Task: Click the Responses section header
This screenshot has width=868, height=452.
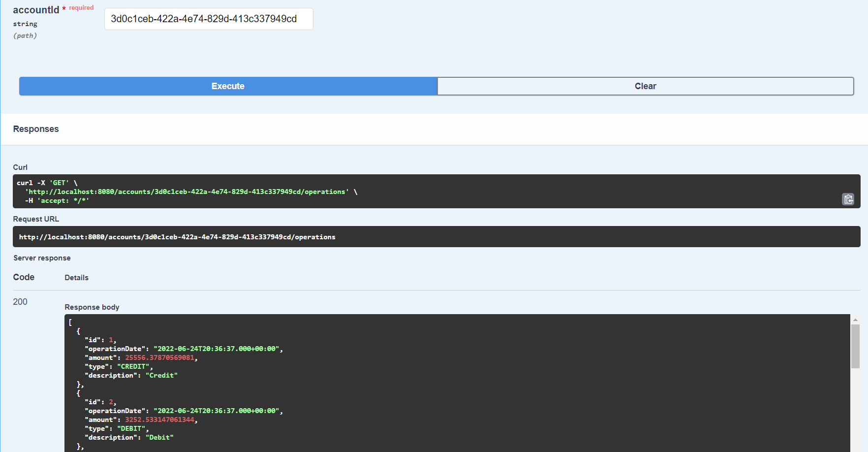Action: click(x=36, y=129)
